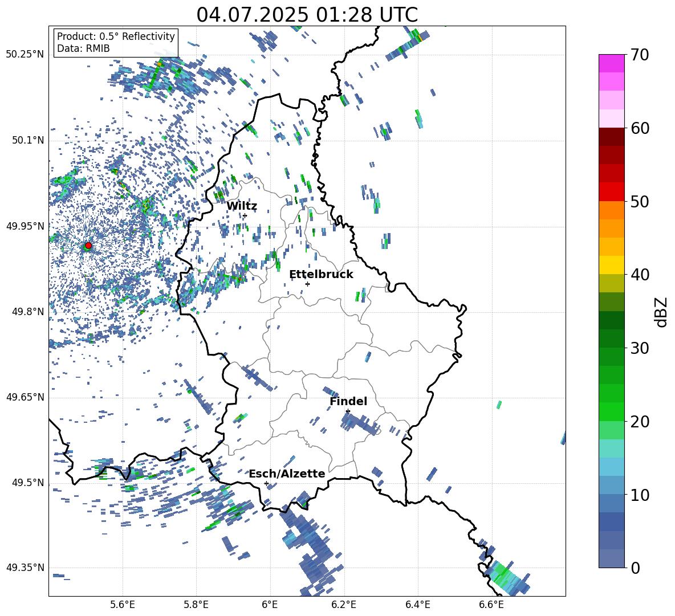Click the 5.8°E longitude label
The height and width of the screenshot is (616, 675).
click(196, 605)
